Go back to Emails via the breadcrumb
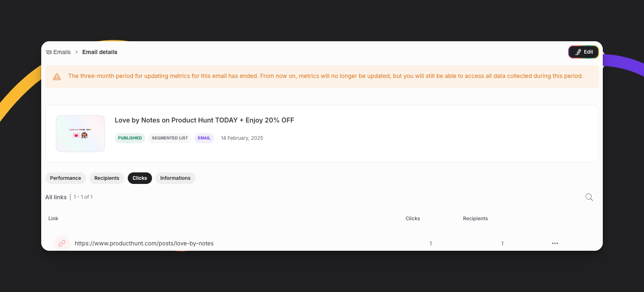This screenshot has width=644, height=292. click(x=62, y=52)
